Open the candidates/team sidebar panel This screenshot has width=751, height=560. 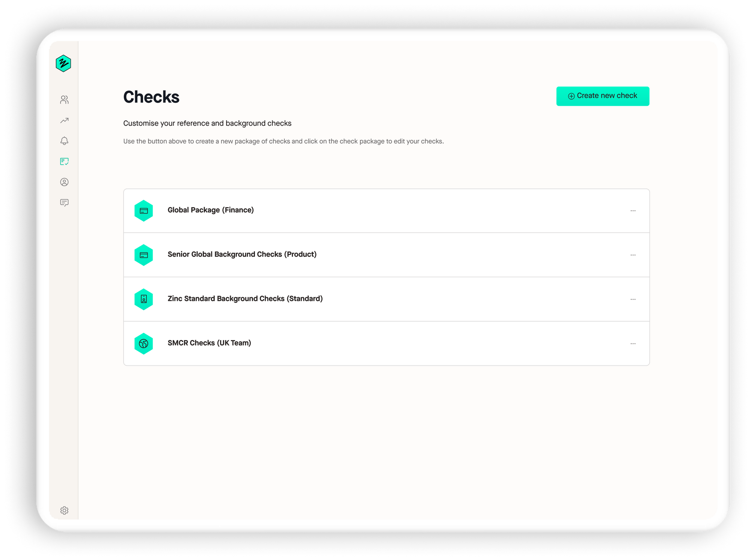pos(64,99)
